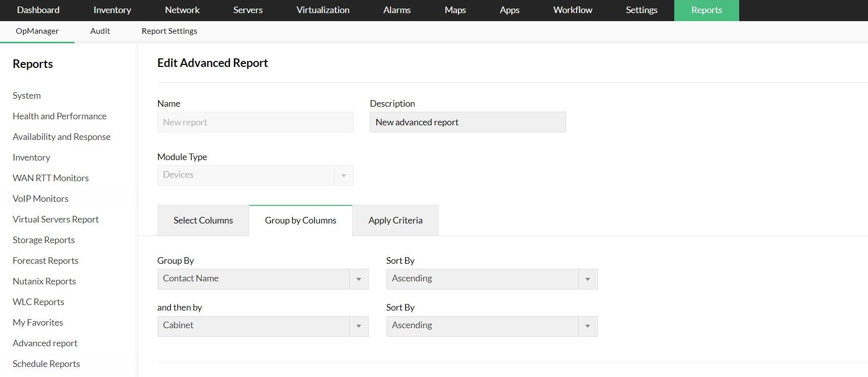Viewport: 868px width, 377px height.
Task: Open first Sort By Ascending dropdown
Action: pos(492,279)
